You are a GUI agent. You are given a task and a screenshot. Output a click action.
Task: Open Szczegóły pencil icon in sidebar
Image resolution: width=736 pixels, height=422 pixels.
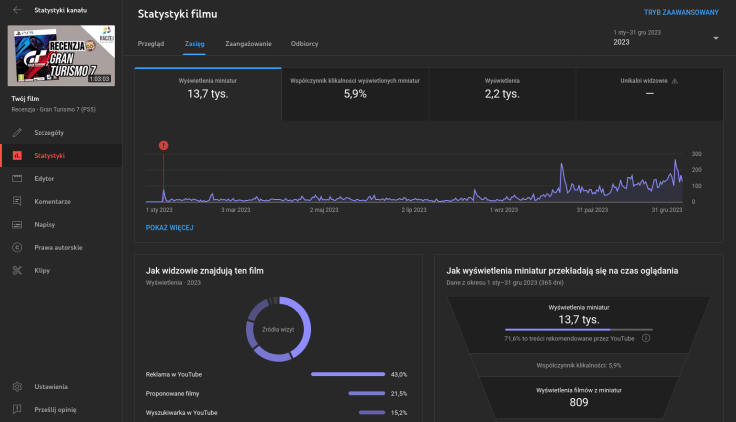pos(17,133)
